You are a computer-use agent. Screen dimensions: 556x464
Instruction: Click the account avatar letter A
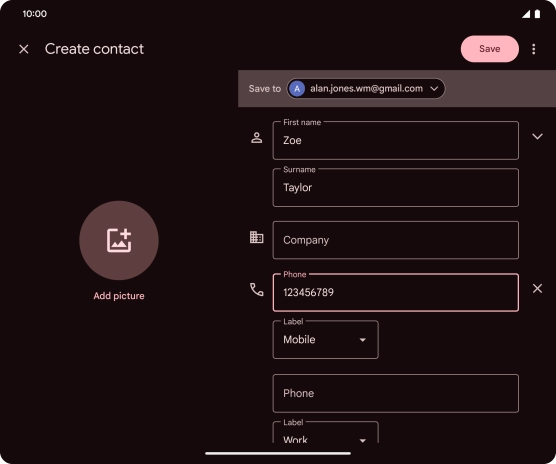click(297, 89)
